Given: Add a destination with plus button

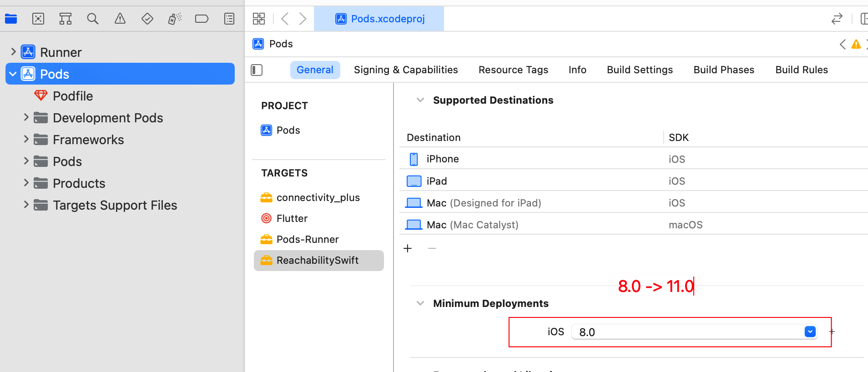Looking at the screenshot, I should [408, 248].
